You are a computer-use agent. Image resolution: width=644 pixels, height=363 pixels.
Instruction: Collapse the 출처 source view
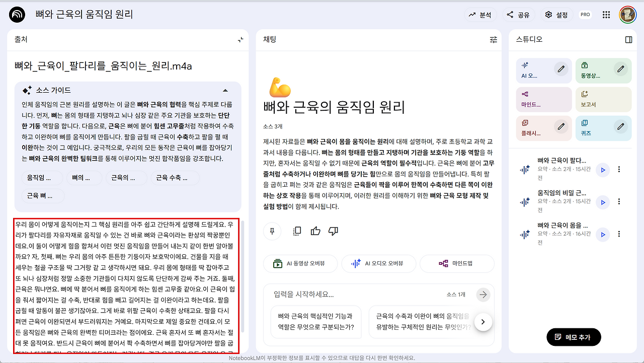pyautogui.click(x=240, y=39)
